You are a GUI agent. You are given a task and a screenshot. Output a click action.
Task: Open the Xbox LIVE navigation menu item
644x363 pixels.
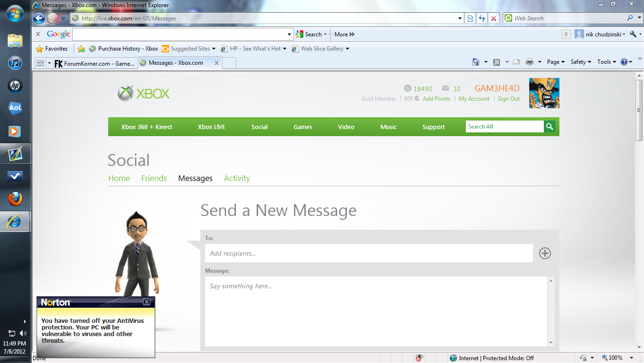tap(211, 127)
